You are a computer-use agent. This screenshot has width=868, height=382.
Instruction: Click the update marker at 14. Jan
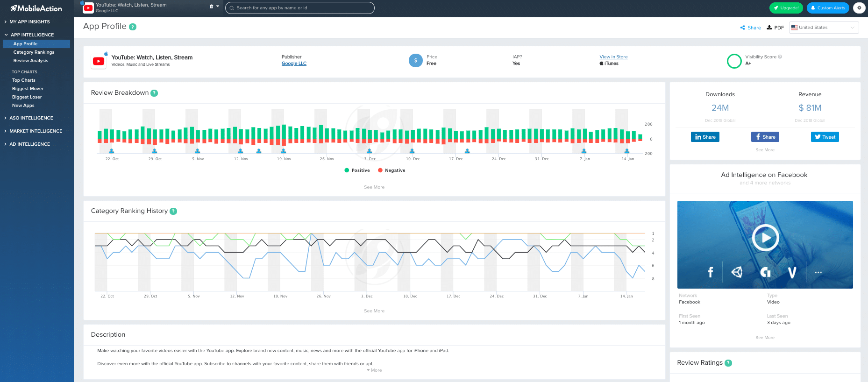click(627, 151)
